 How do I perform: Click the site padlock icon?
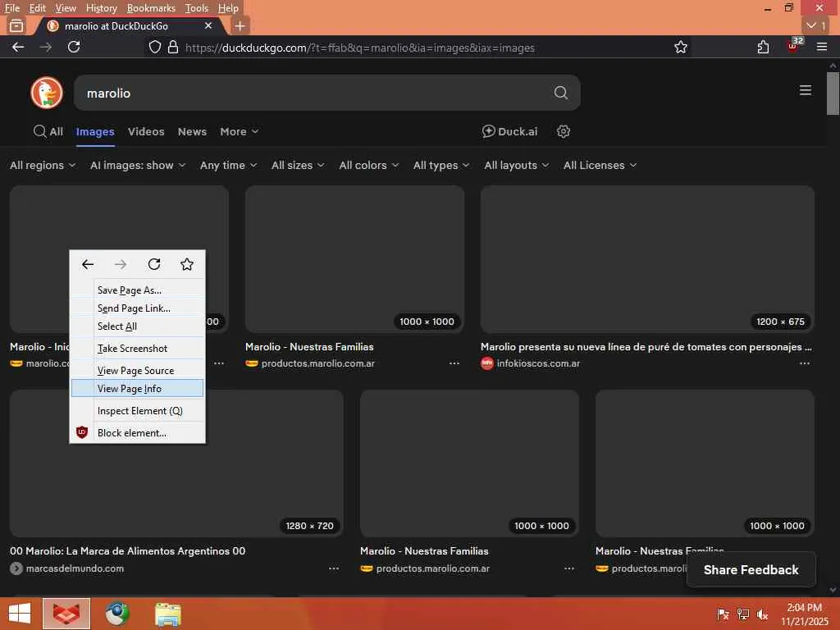[x=172, y=47]
